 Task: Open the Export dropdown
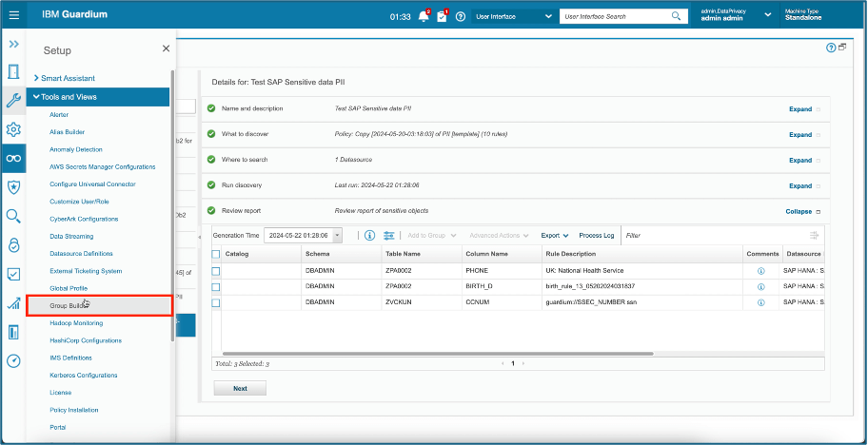pos(555,236)
